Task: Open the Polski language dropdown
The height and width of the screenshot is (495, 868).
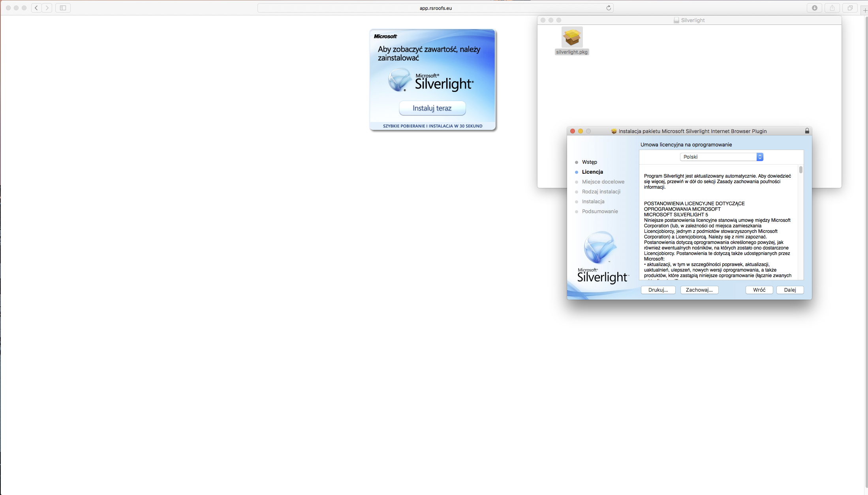Action: pyautogui.click(x=721, y=157)
